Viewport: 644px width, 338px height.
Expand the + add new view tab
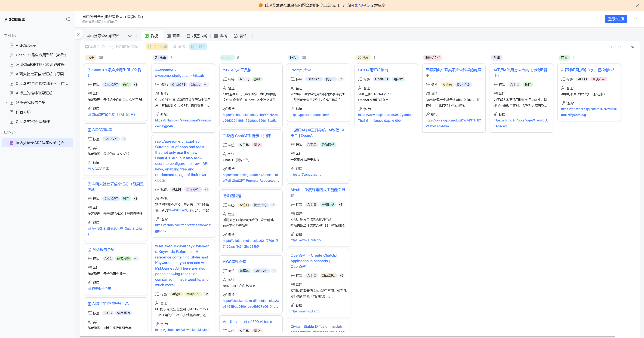point(259,36)
